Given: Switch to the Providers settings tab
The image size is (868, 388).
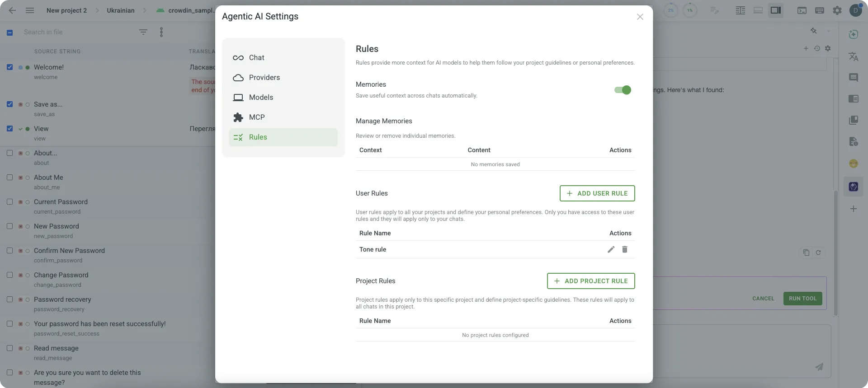Looking at the screenshot, I should click(x=264, y=78).
